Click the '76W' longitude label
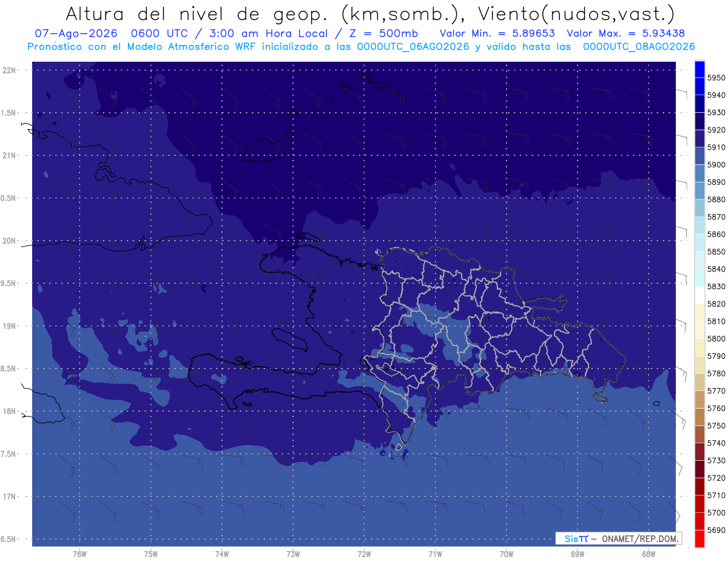Screen dimensions: 728x562 tap(79, 554)
